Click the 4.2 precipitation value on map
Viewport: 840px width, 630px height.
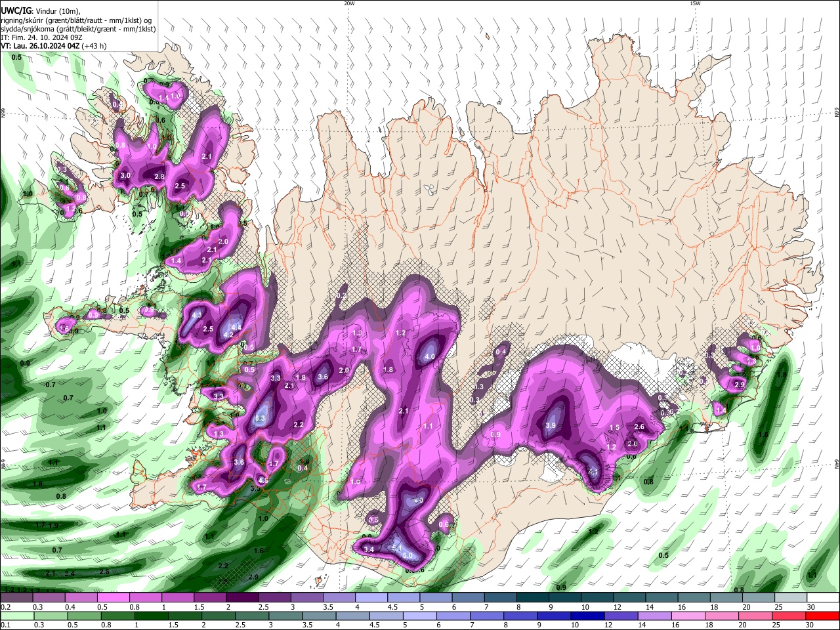pyautogui.click(x=229, y=335)
